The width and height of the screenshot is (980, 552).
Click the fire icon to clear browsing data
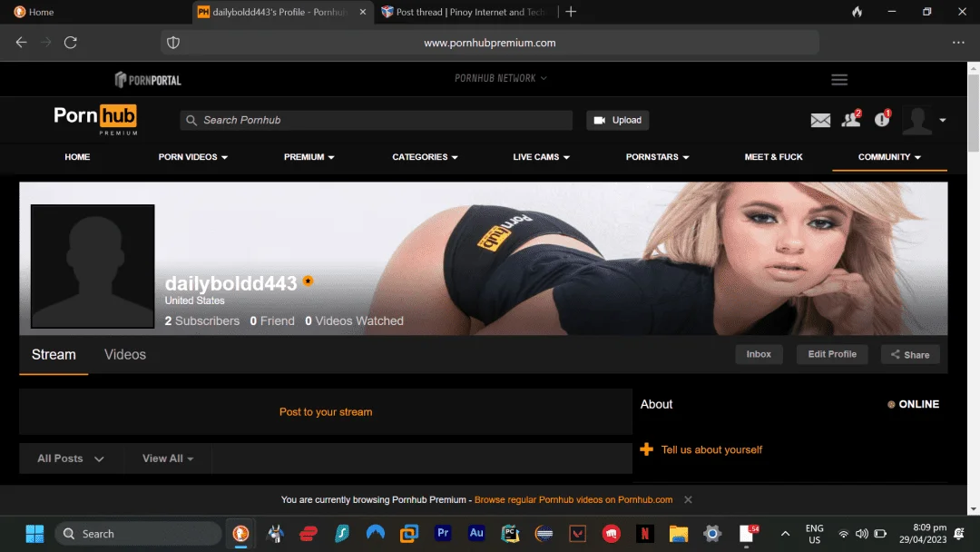[857, 12]
